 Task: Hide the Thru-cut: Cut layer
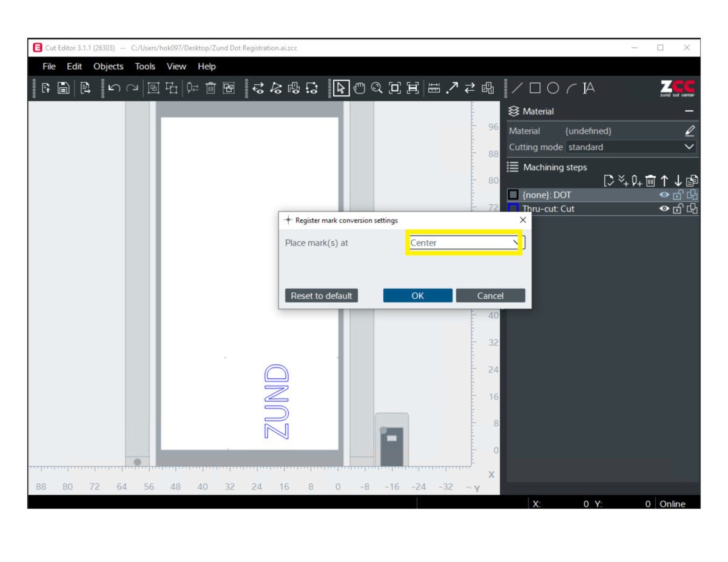(x=665, y=209)
